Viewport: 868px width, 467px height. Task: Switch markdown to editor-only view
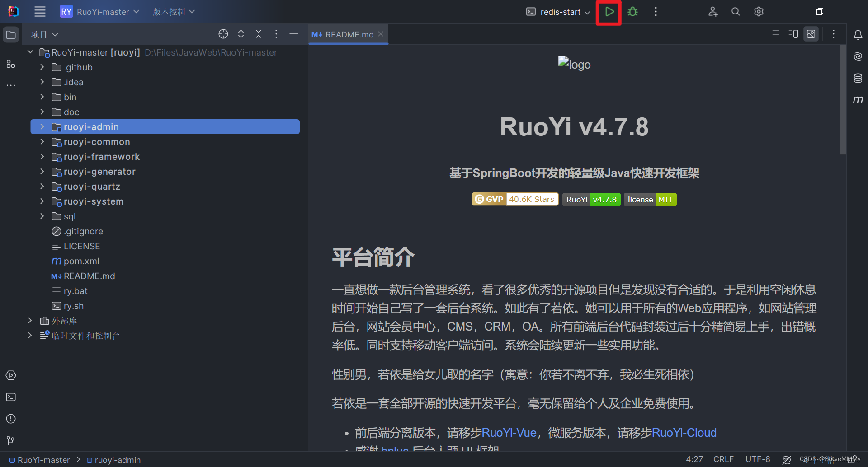[776, 34]
